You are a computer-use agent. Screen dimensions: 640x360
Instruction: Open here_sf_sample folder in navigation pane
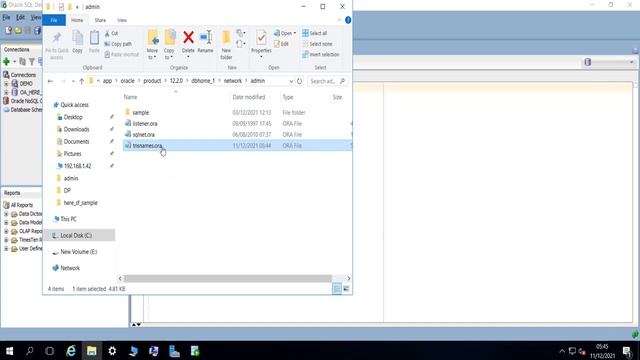click(x=80, y=203)
